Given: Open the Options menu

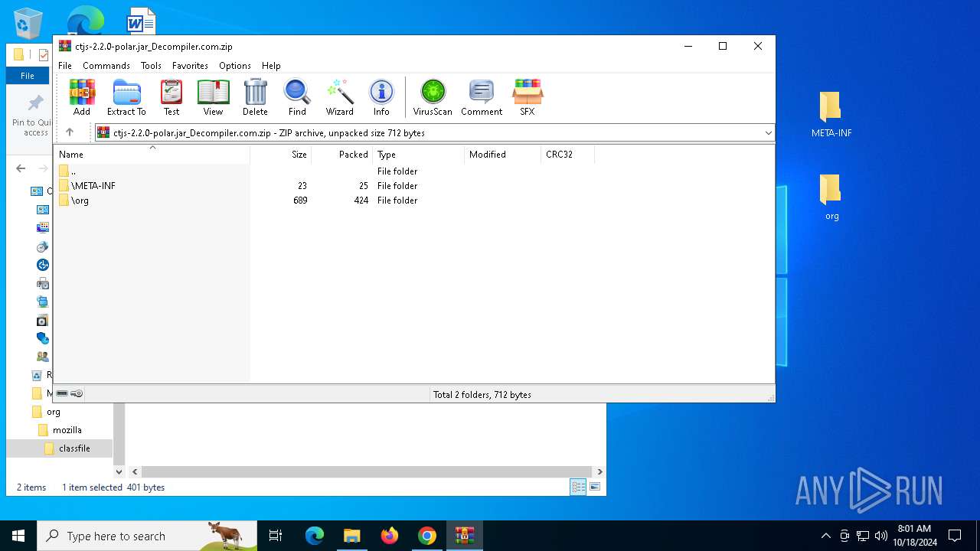Looking at the screenshot, I should click(235, 66).
